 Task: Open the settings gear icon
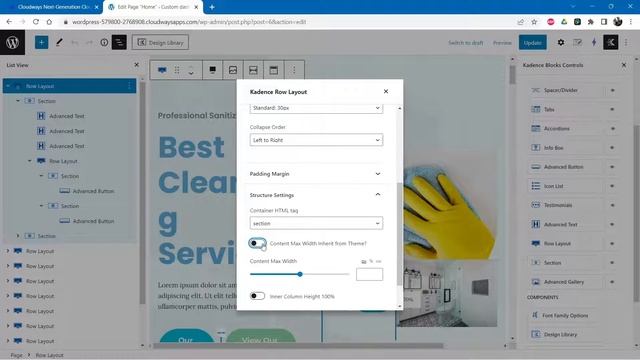561,42
